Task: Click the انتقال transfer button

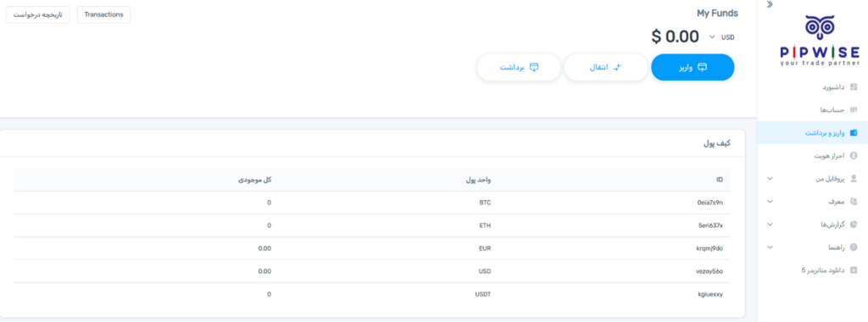Action: (605, 67)
